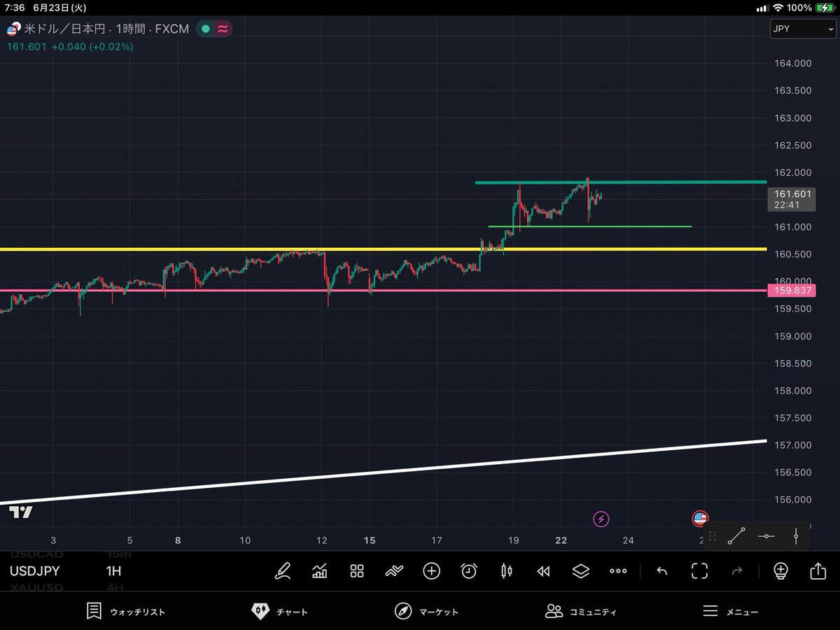This screenshot has height=630, width=840.
Task: Tap the 158.000 price axis label
Action: tap(793, 391)
